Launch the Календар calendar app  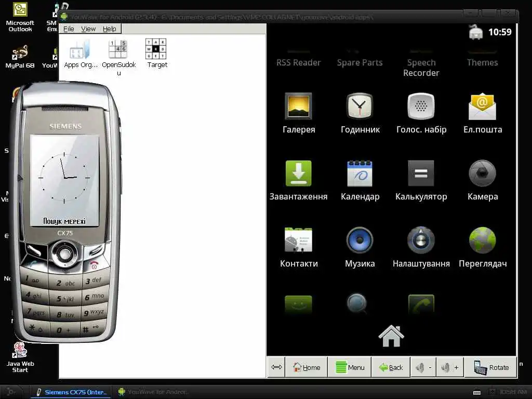[360, 180]
